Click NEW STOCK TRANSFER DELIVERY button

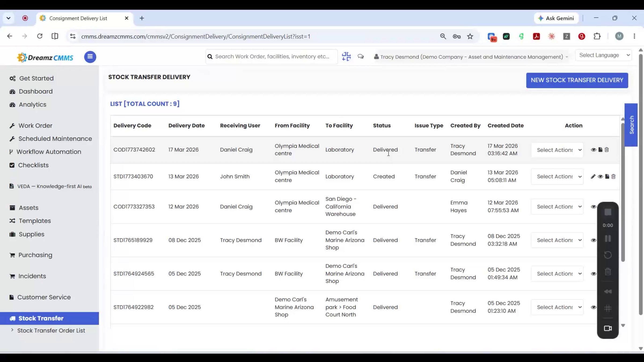(577, 80)
